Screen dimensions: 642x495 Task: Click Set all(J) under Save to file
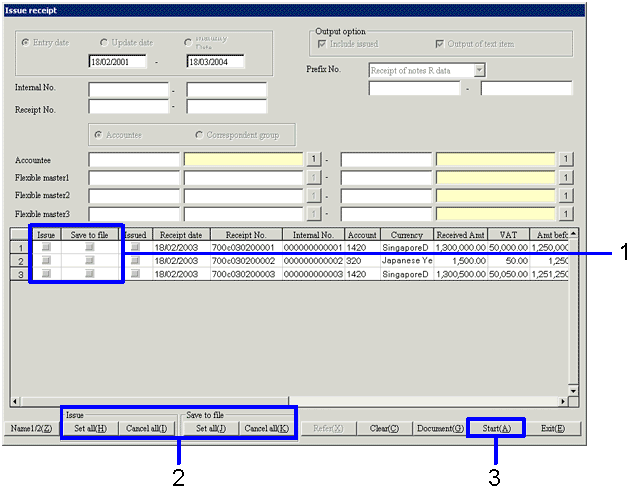click(209, 428)
